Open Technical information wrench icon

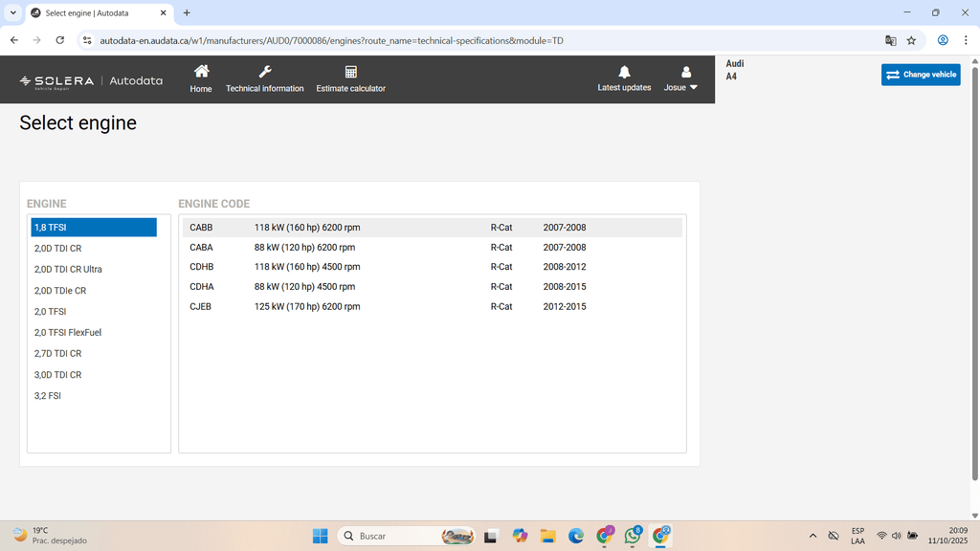click(265, 73)
